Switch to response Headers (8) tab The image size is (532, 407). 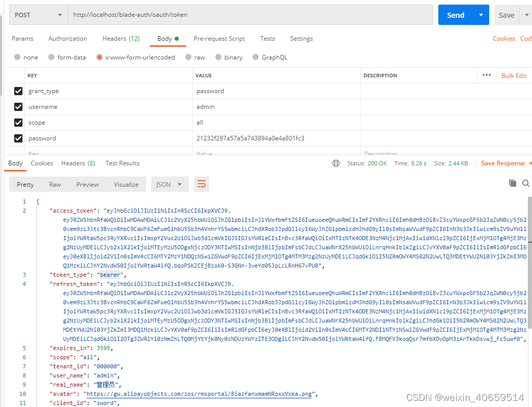coord(78,163)
